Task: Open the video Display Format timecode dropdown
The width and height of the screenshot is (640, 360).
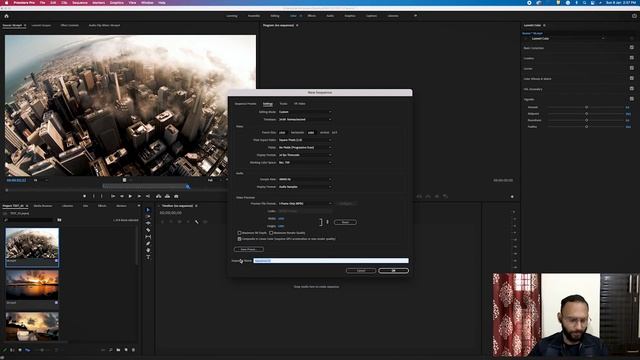Action: pyautogui.click(x=305, y=155)
